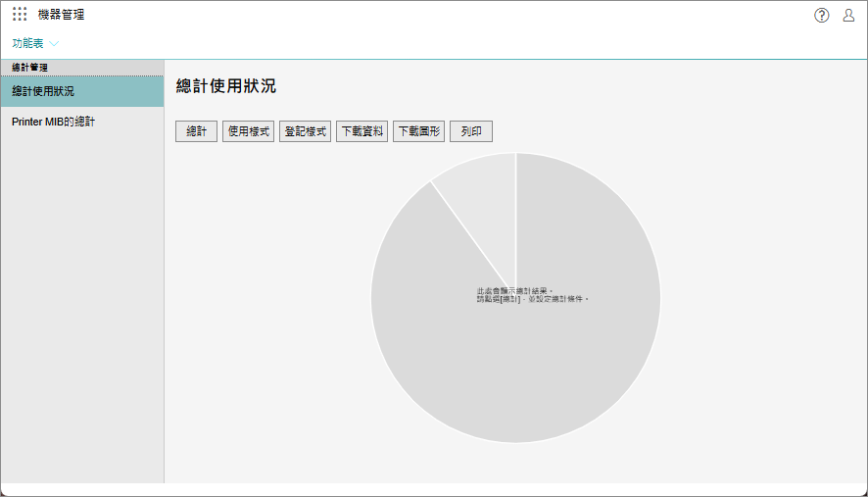Screen dimensions: 868x497
Task: Expand the 功能表 chevron arrow
Action: click(54, 44)
